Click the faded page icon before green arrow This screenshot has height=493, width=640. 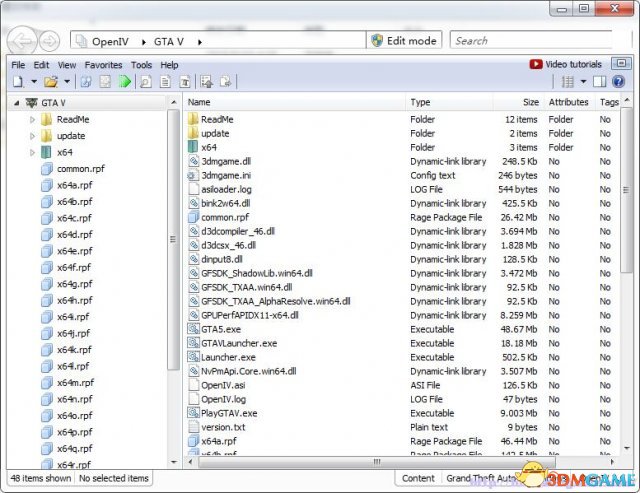(x=105, y=82)
